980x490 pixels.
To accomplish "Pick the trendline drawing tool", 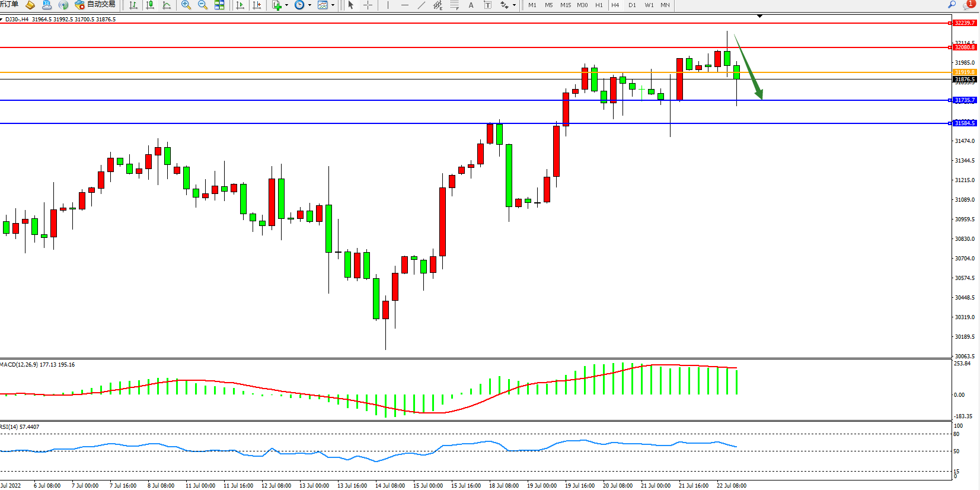I will (x=421, y=5).
